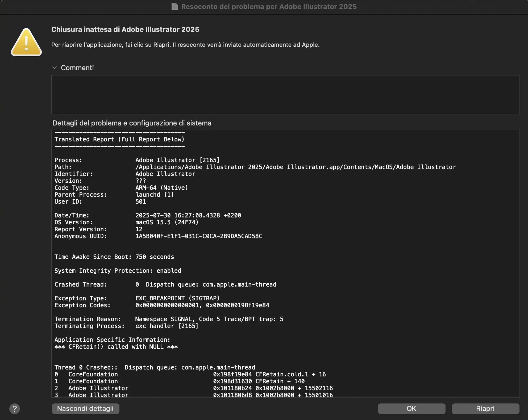528x420 pixels.
Task: Click Nascondi dettagli button
Action: coord(85,409)
